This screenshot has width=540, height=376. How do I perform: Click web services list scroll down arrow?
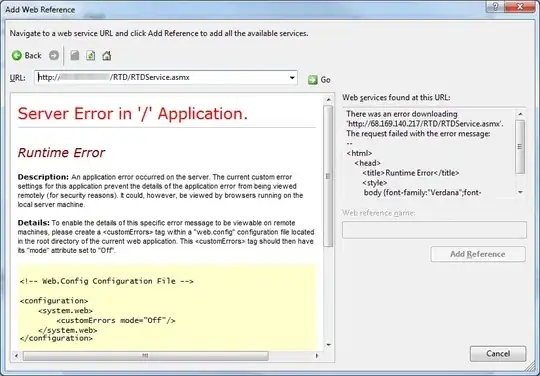[x=520, y=192]
